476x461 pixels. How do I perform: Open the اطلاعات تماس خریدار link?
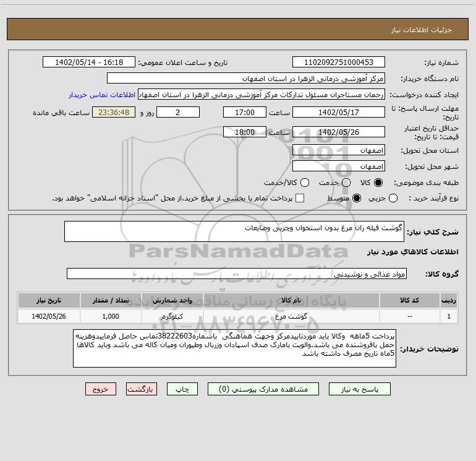102,95
